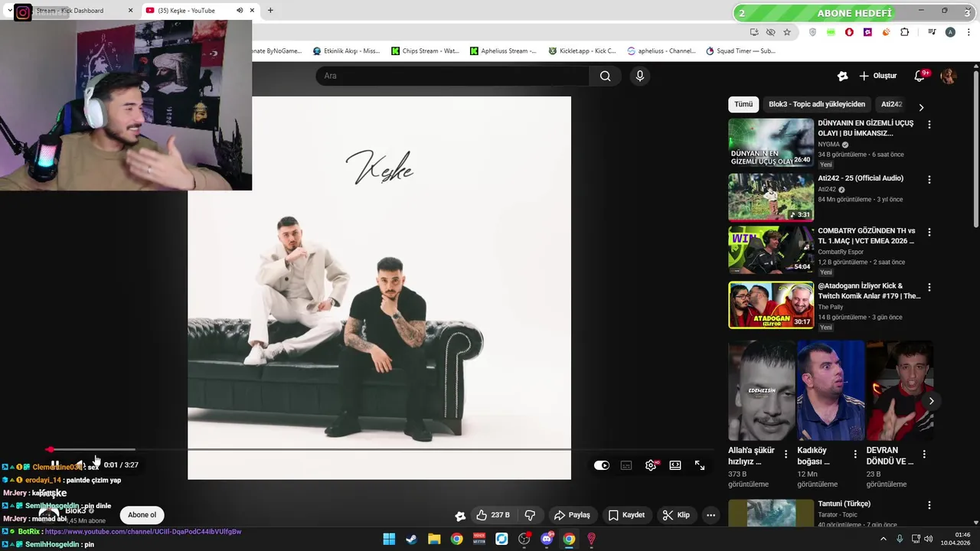Open the player settings gear
980x551 pixels.
pos(651,465)
